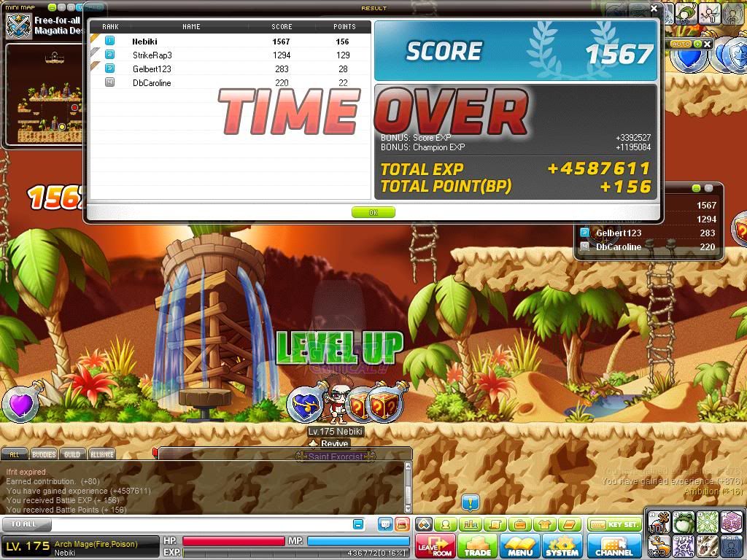Click the blue heart bubble item near character
This screenshot has height=560, width=747.
tap(306, 404)
